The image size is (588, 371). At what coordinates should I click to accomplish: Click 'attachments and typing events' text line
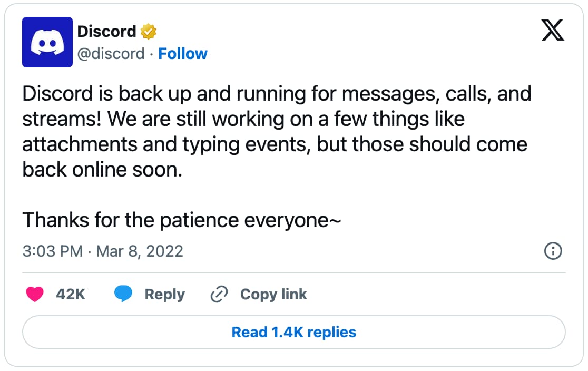275,144
